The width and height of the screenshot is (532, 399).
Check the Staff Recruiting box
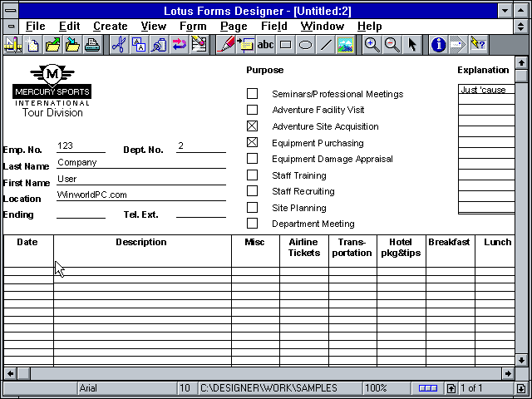click(x=252, y=191)
